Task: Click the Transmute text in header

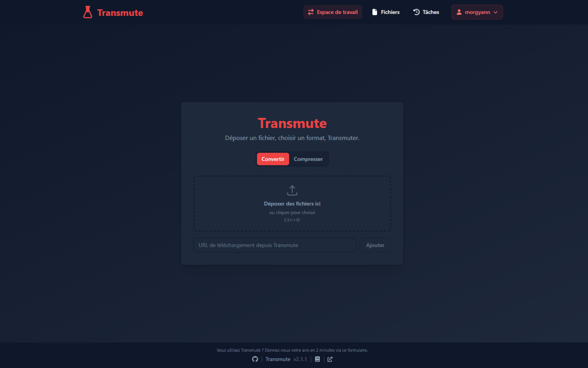Action: (120, 13)
